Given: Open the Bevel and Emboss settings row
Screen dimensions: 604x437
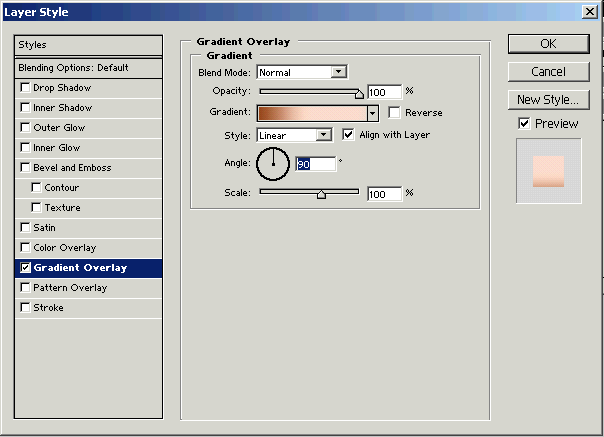Looking at the screenshot, I should [x=88, y=168].
